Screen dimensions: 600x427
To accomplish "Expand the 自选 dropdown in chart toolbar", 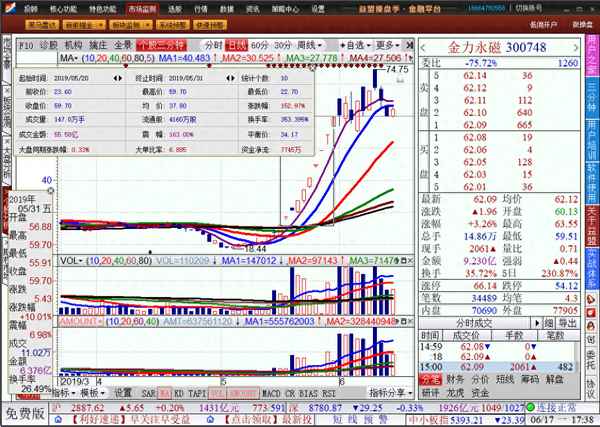I will point(354,45).
